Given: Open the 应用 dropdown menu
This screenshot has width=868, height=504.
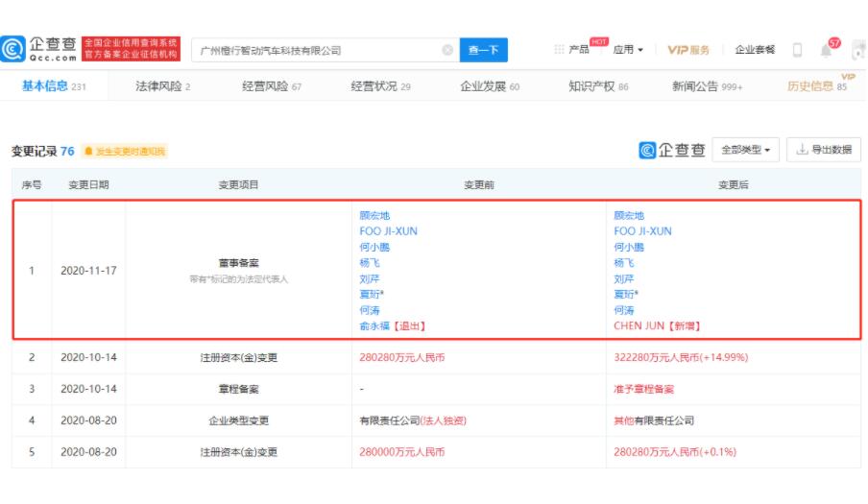Looking at the screenshot, I should (x=628, y=50).
